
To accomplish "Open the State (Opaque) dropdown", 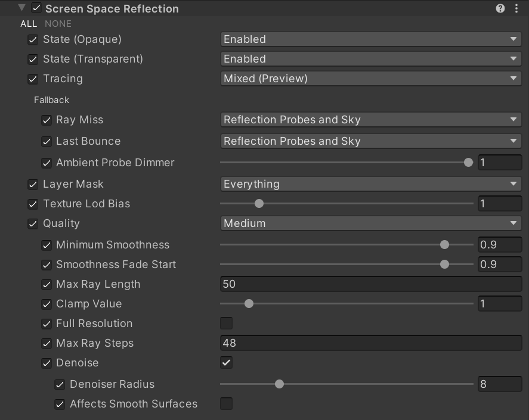I will (x=371, y=39).
